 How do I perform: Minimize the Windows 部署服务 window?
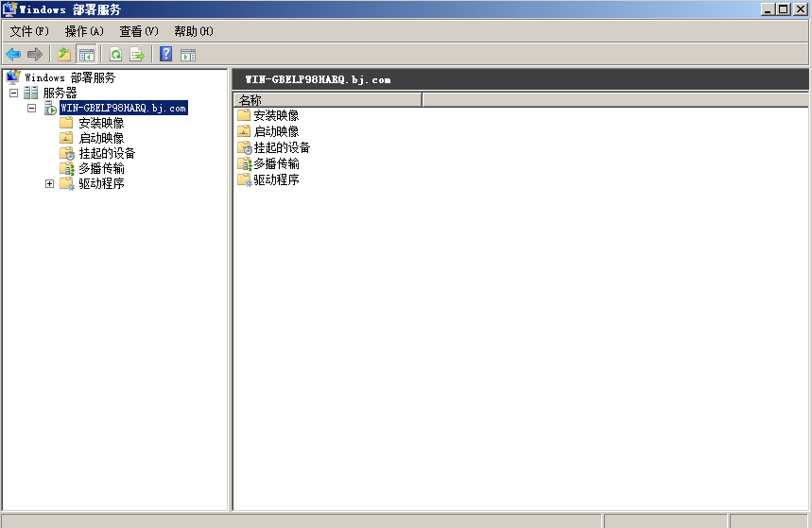(768, 9)
